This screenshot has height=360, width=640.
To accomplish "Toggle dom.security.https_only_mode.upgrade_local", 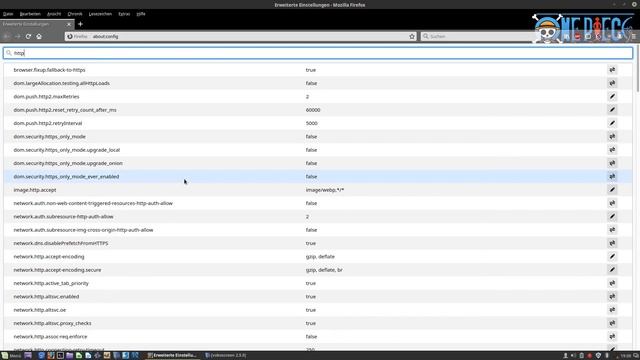I will (612, 150).
